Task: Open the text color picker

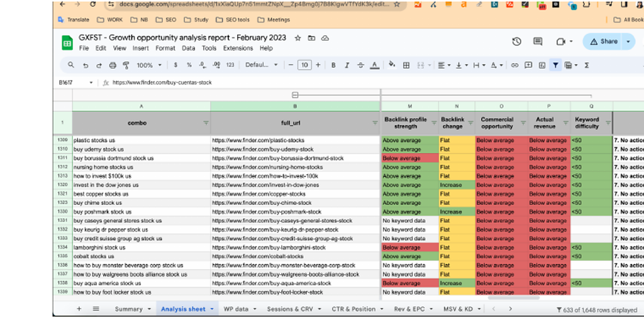Action: coord(374,65)
